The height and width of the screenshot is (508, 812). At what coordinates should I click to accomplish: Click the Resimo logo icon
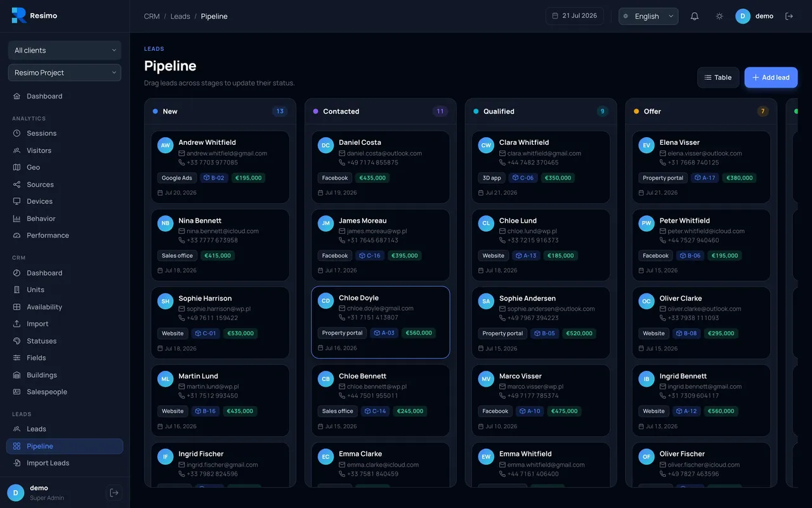coord(19,16)
